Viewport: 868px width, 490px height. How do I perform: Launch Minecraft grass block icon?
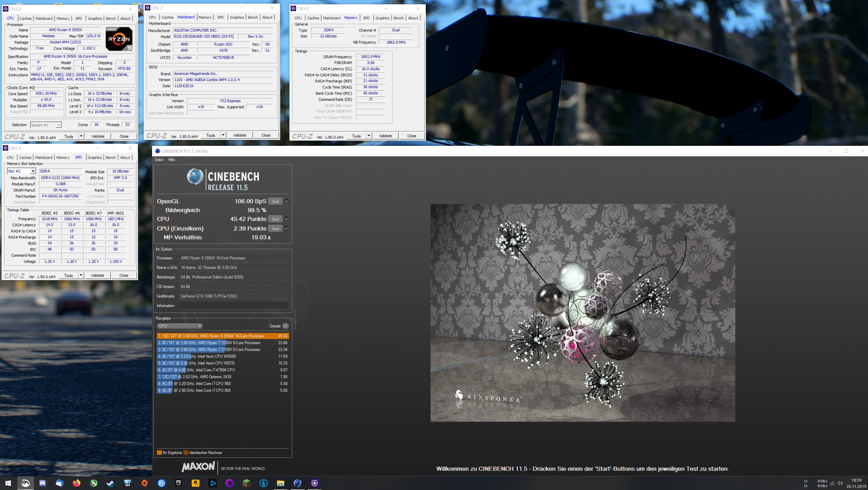click(x=247, y=483)
